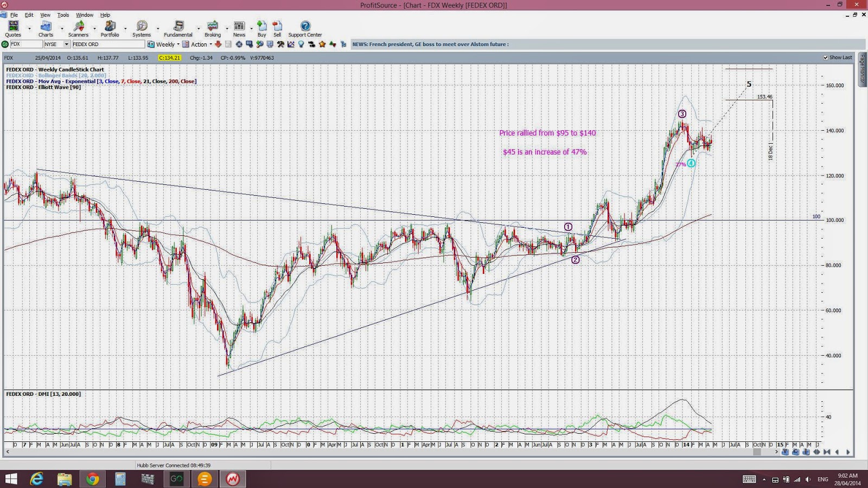Open the Portfolio manager icon

(110, 29)
